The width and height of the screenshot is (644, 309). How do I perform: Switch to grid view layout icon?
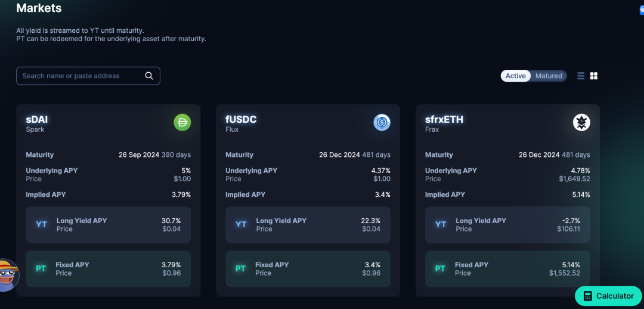click(x=594, y=76)
